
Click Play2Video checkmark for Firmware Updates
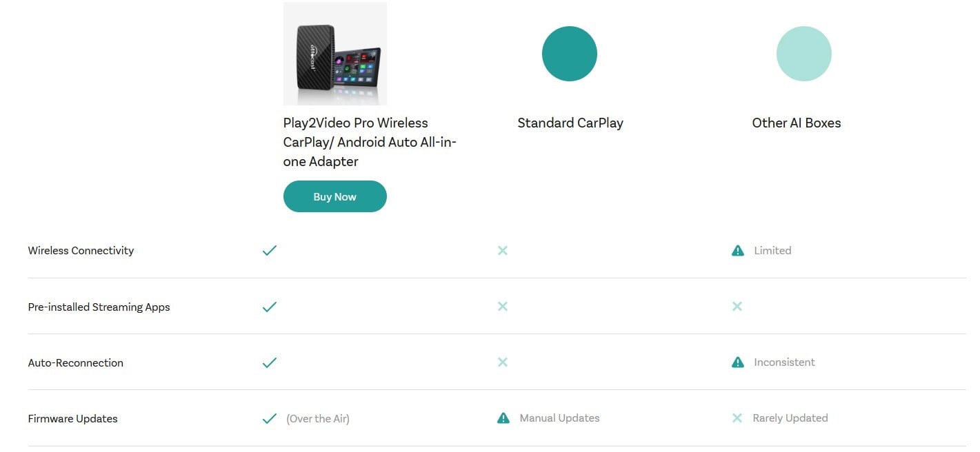pos(270,418)
